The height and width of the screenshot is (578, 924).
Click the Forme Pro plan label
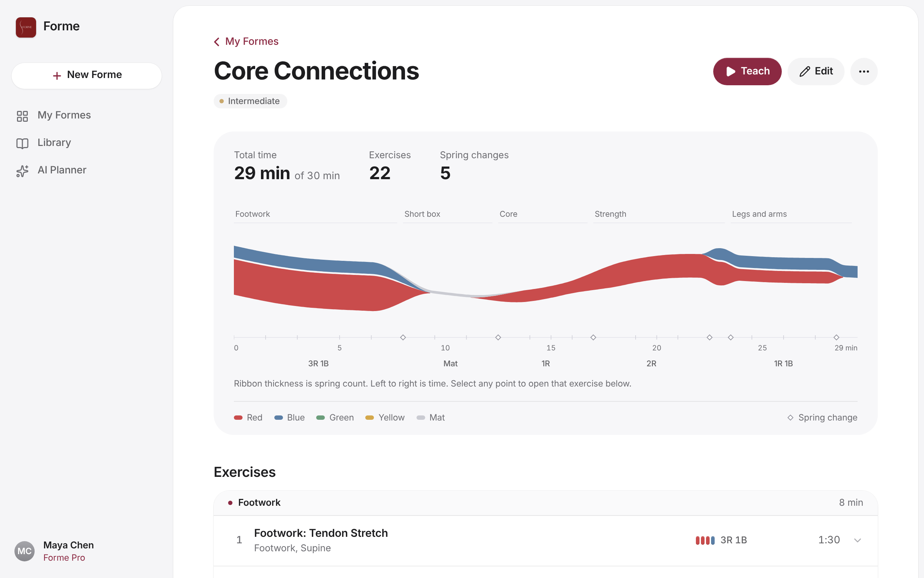coord(64,557)
